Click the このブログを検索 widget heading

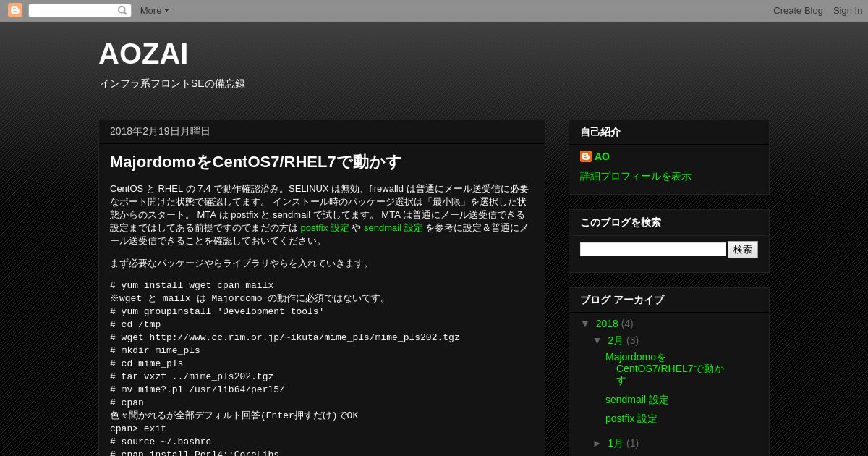click(621, 222)
